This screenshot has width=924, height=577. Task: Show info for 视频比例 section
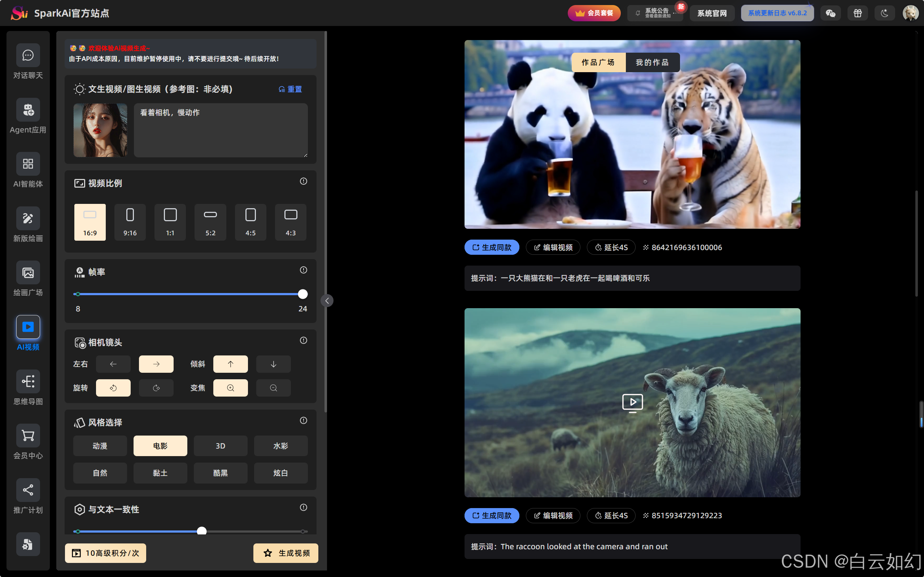click(x=304, y=181)
